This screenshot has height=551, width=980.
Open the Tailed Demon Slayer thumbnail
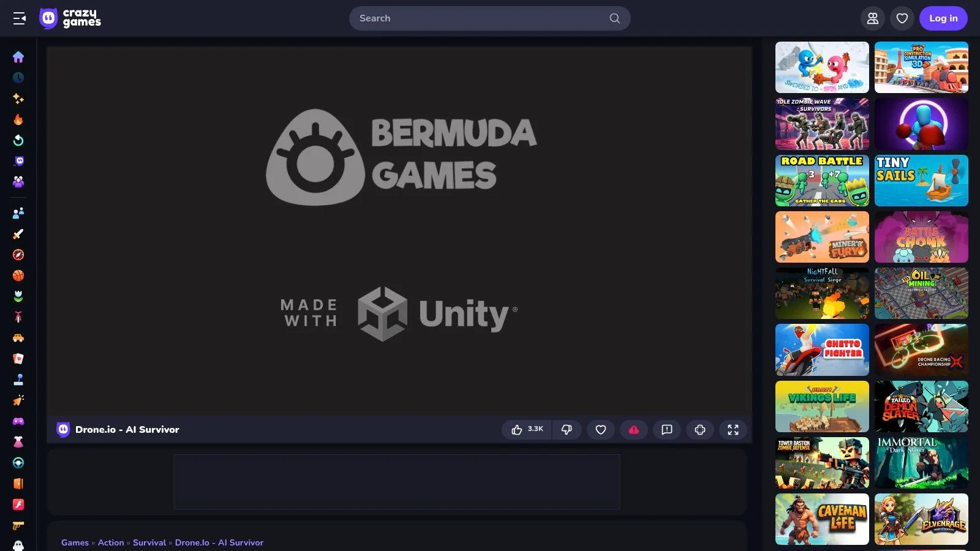click(921, 407)
